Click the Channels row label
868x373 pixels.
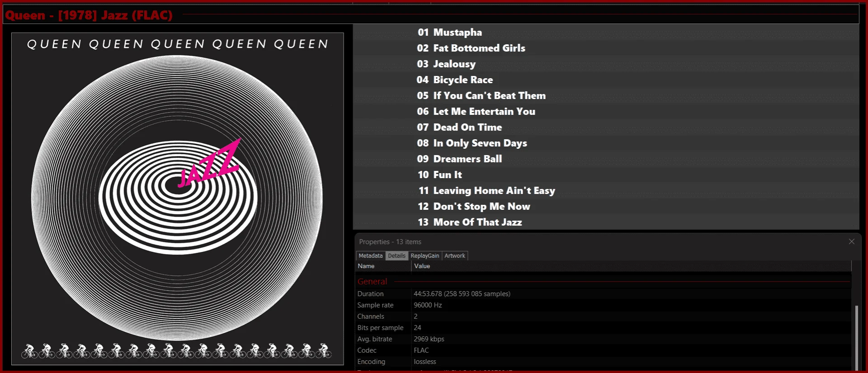coord(371,316)
